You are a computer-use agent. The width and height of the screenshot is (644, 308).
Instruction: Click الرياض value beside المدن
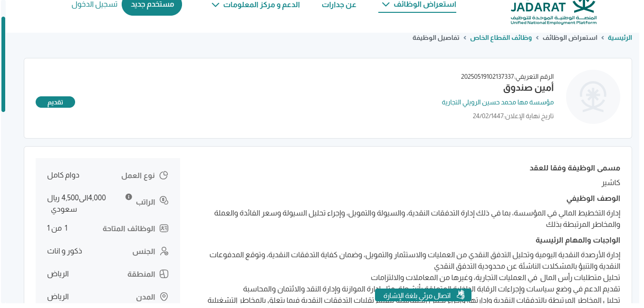(58, 297)
